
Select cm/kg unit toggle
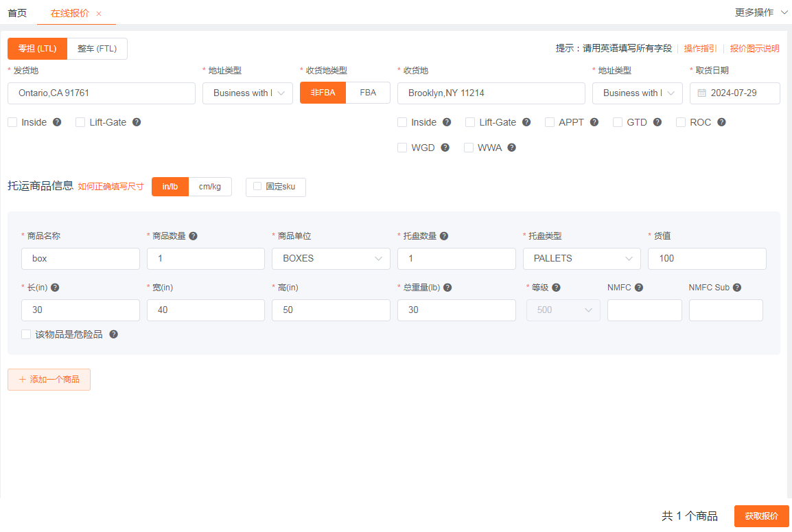pyautogui.click(x=210, y=187)
